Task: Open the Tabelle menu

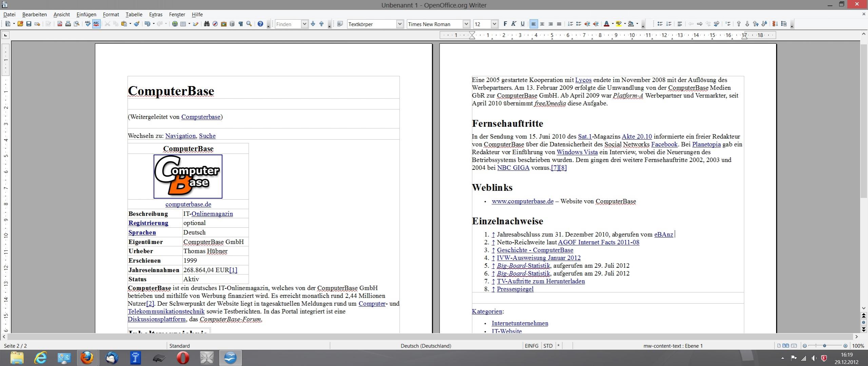Action: [x=134, y=15]
